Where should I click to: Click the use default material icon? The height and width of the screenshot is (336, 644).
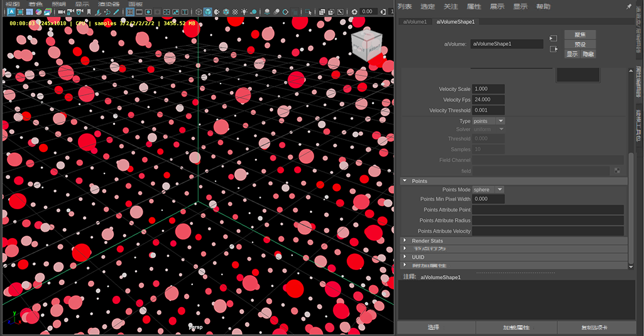[x=217, y=12]
